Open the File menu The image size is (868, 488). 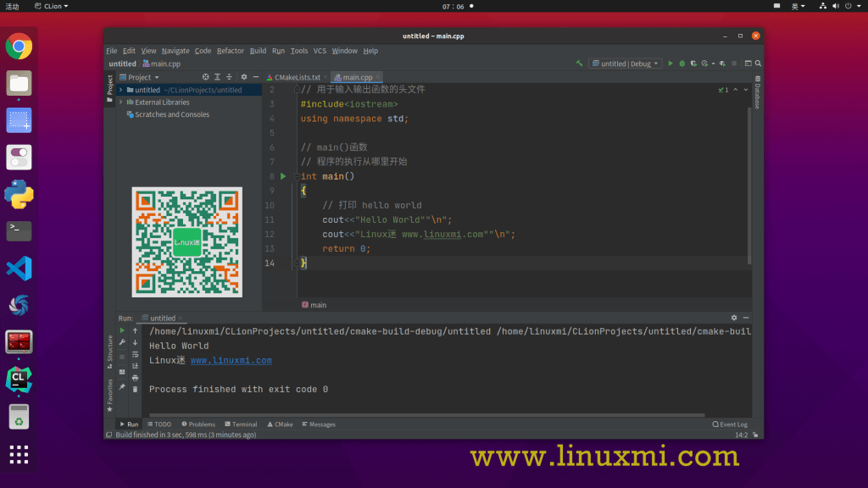pyautogui.click(x=111, y=50)
